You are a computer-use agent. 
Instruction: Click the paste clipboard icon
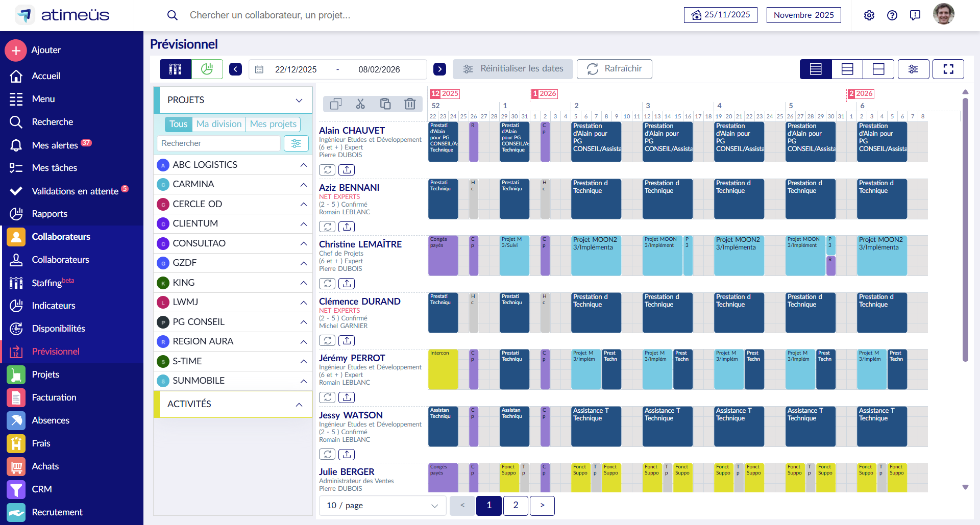pos(385,104)
